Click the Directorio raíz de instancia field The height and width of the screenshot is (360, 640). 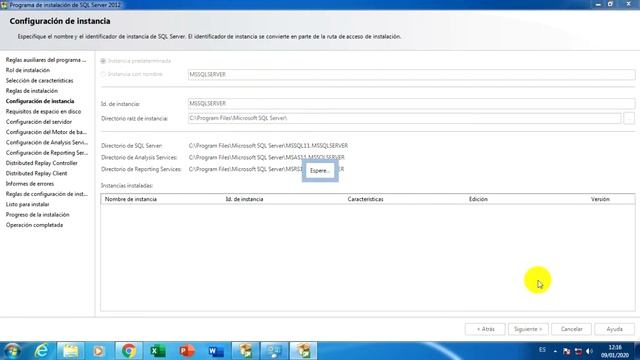(x=404, y=118)
